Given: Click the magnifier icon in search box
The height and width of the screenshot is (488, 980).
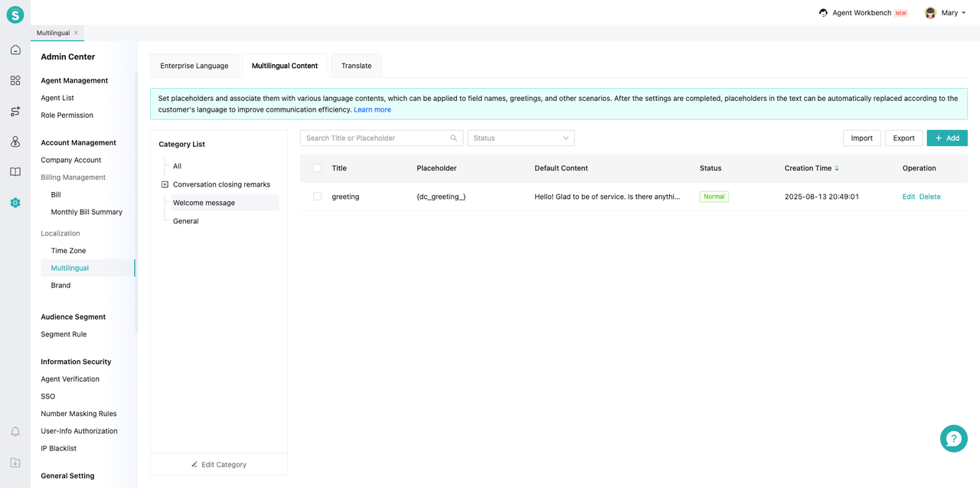Looking at the screenshot, I should 453,138.
